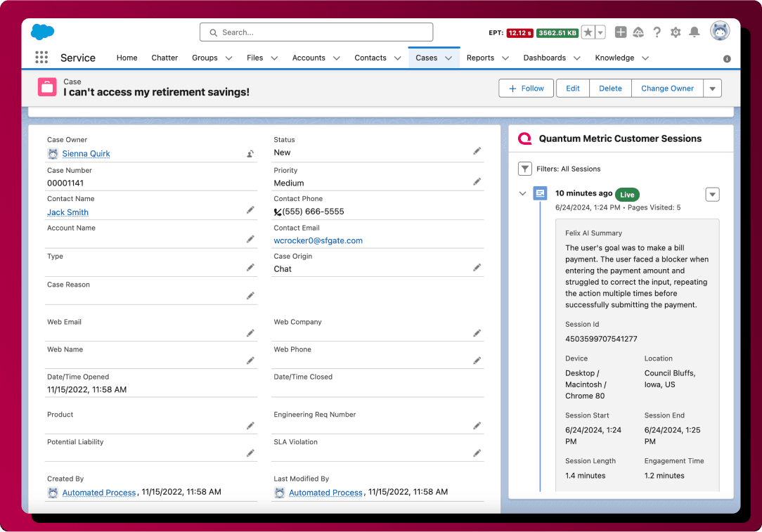Edit the Priority field pencil icon
The height and width of the screenshot is (532, 762).
pos(477,181)
